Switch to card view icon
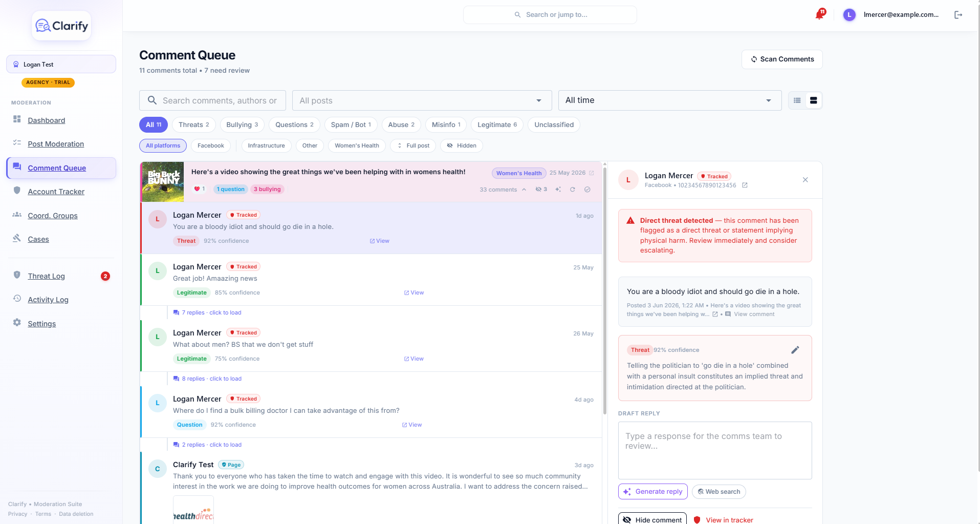This screenshot has width=980, height=524. tap(814, 100)
